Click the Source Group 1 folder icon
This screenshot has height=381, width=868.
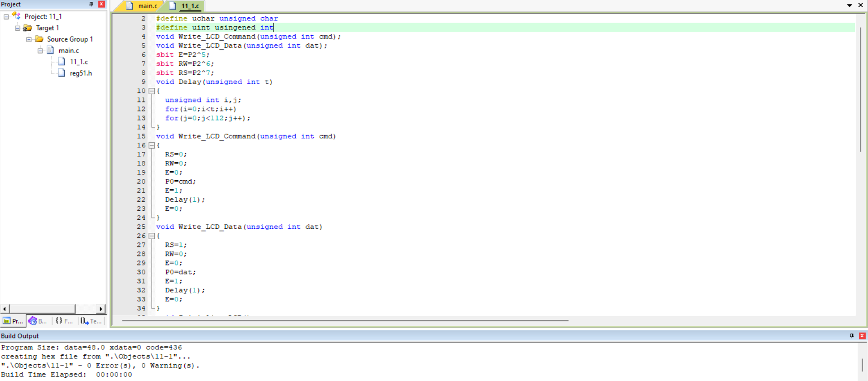(x=39, y=39)
